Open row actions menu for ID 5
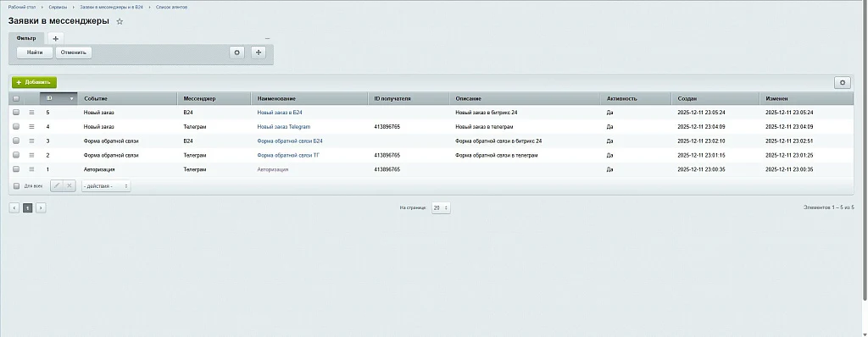This screenshot has width=868, height=337. tap(31, 113)
